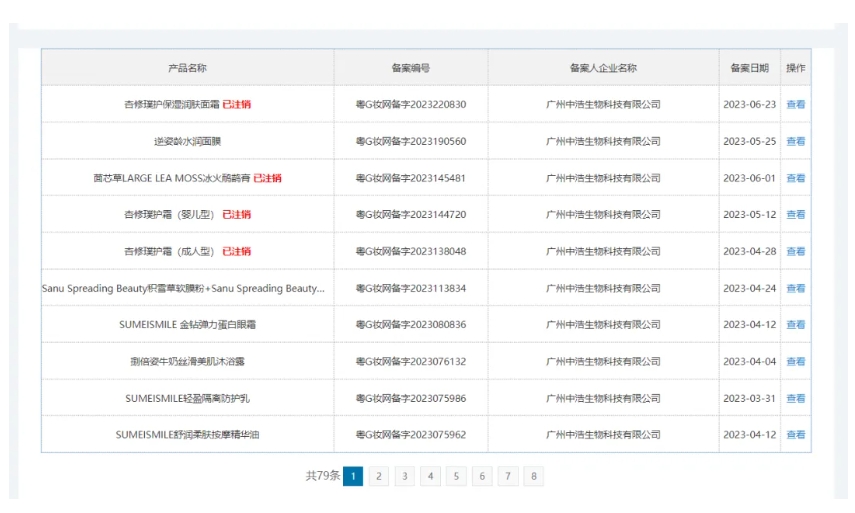Screen dimensions: 855x513
Task: Open 查看 for 逆姿龄水润面膜 row
Action: pyautogui.click(x=796, y=141)
